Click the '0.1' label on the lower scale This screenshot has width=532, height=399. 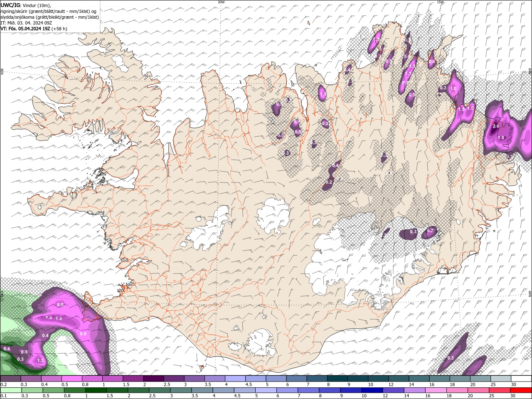tap(3, 396)
